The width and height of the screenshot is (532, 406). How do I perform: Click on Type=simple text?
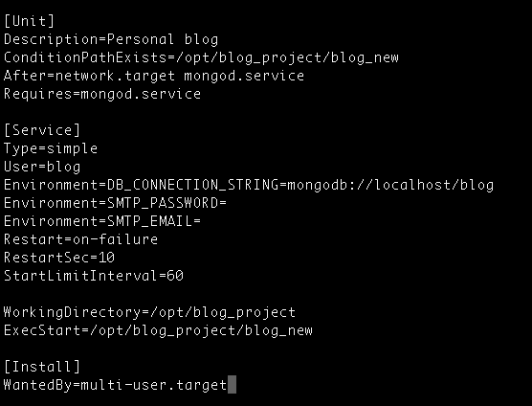[51, 148]
